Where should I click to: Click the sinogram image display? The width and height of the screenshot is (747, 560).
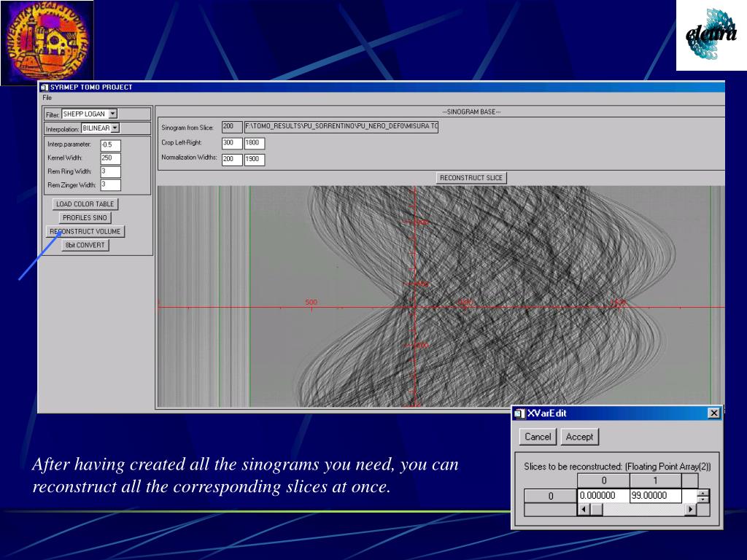coord(441,296)
